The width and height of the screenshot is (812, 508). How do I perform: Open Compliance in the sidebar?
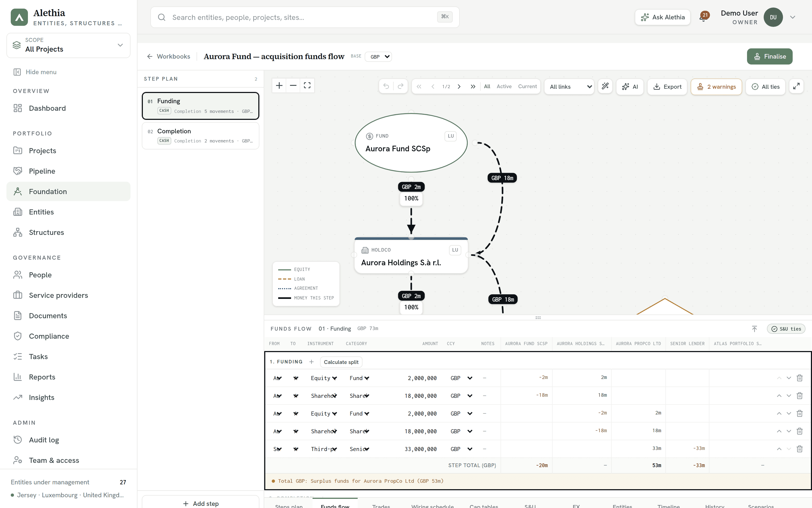(x=68, y=336)
